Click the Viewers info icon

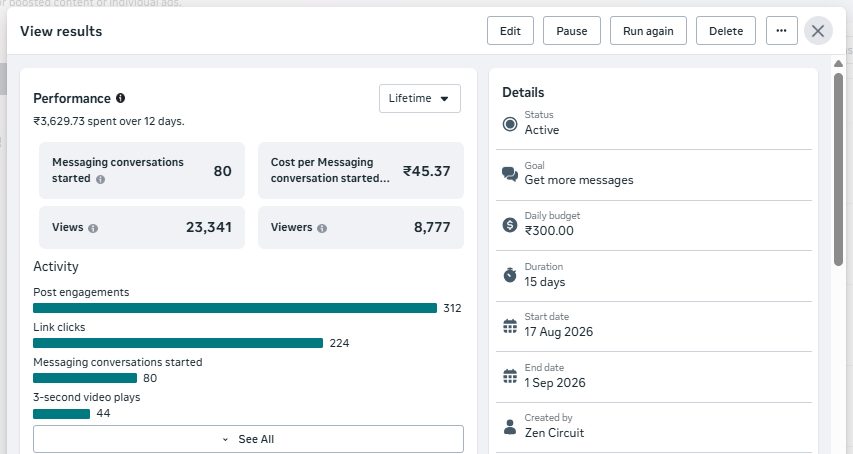(322, 228)
